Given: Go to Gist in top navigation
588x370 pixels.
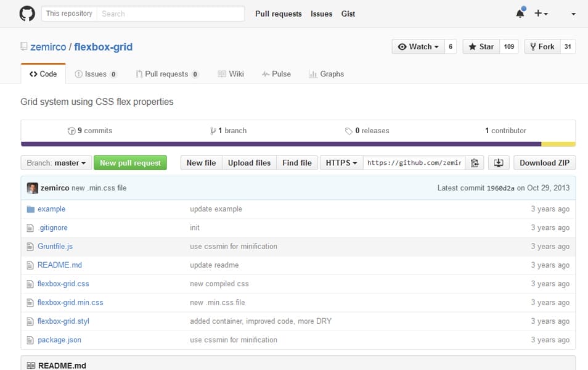Looking at the screenshot, I should pyautogui.click(x=348, y=14).
